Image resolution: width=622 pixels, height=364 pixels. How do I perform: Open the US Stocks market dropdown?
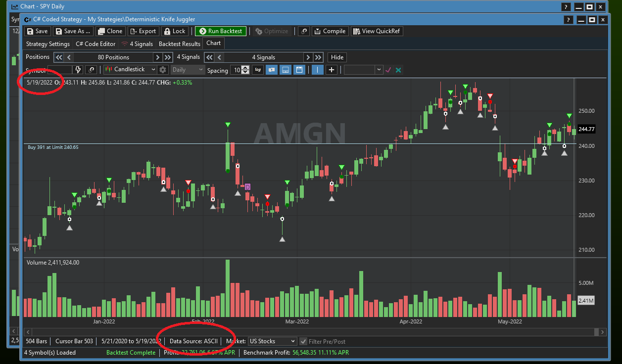(x=272, y=341)
